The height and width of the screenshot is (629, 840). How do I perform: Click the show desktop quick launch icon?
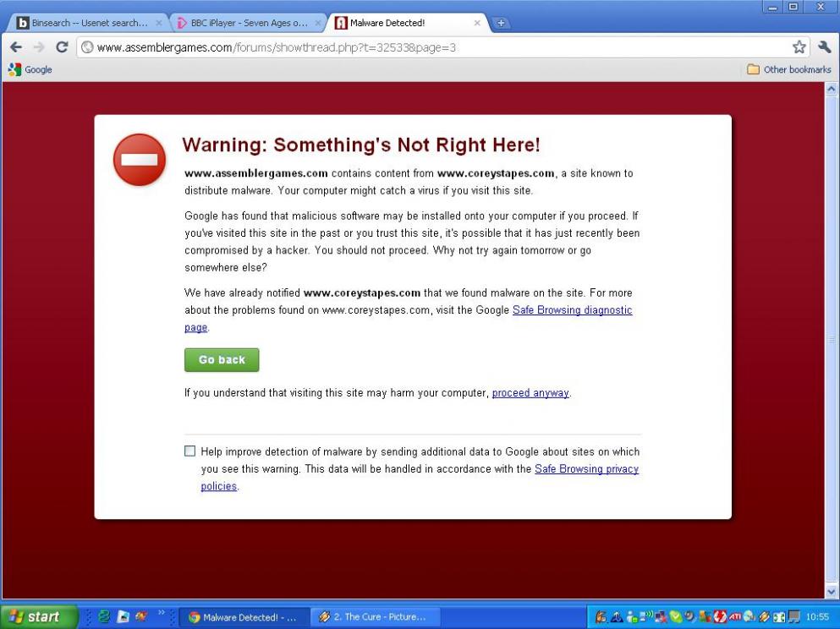(123, 616)
